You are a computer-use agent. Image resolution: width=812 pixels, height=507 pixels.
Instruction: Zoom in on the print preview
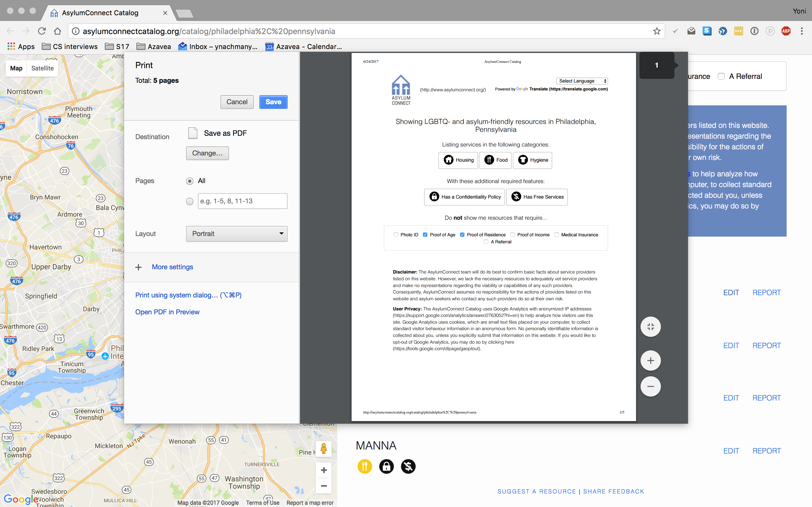click(x=650, y=361)
